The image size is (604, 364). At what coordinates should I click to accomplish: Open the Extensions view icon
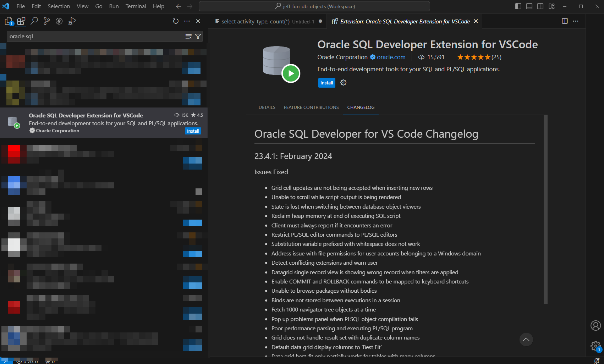pyautogui.click(x=21, y=21)
